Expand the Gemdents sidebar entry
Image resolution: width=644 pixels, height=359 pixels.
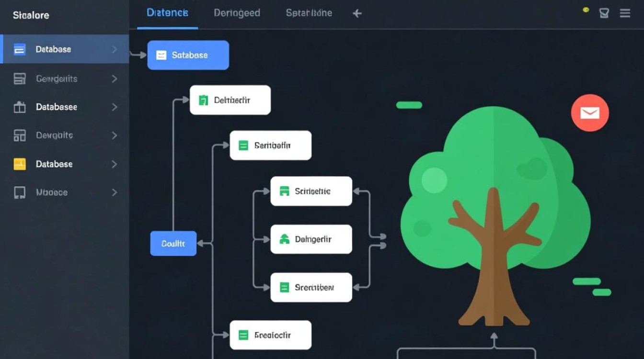point(115,78)
